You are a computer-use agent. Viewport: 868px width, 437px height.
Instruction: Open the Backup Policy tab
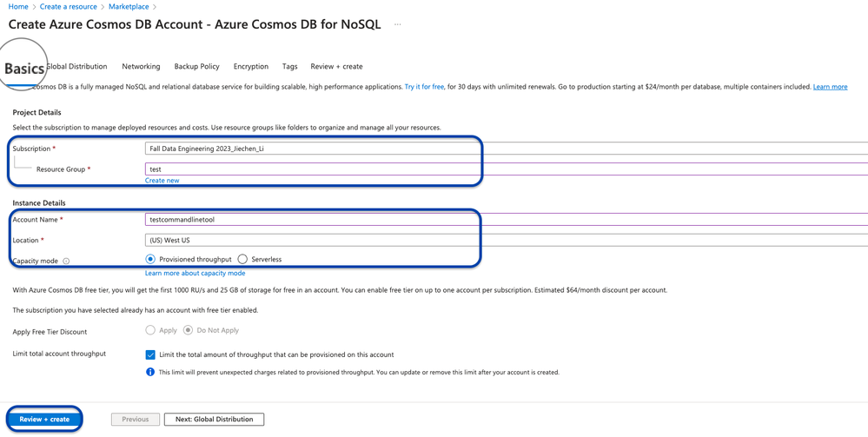(x=197, y=67)
